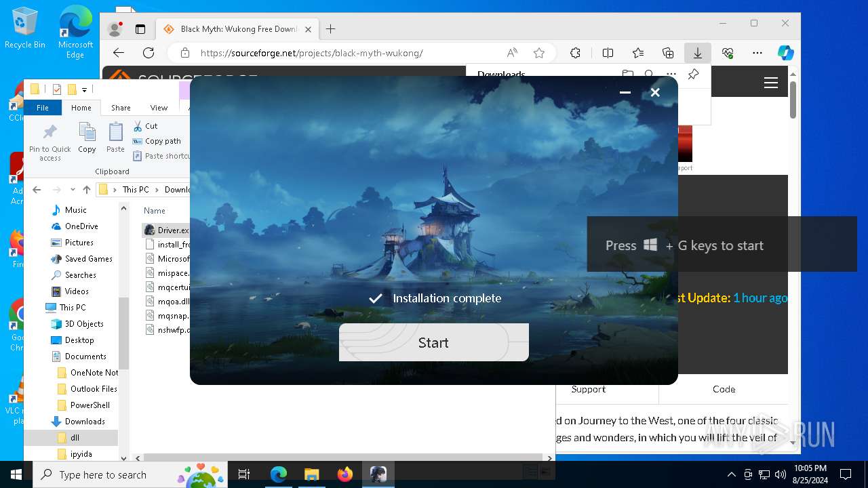Open the Edge profile avatar
868x488 pixels.
115,29
